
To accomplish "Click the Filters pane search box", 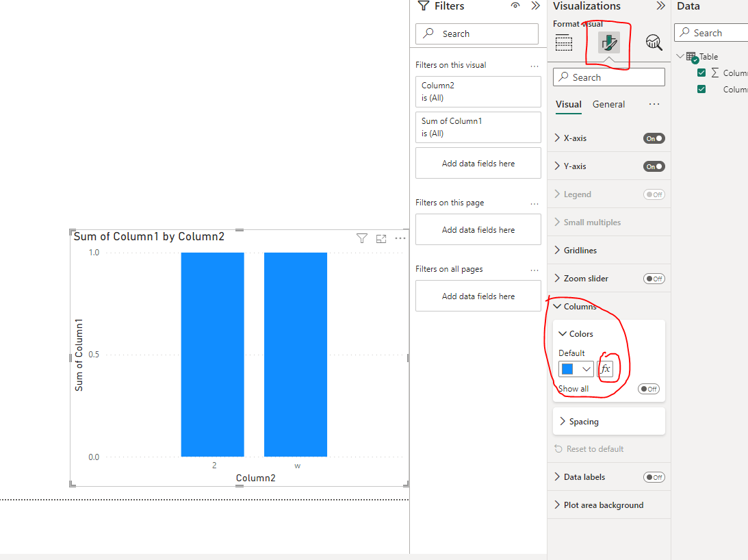I will (477, 34).
